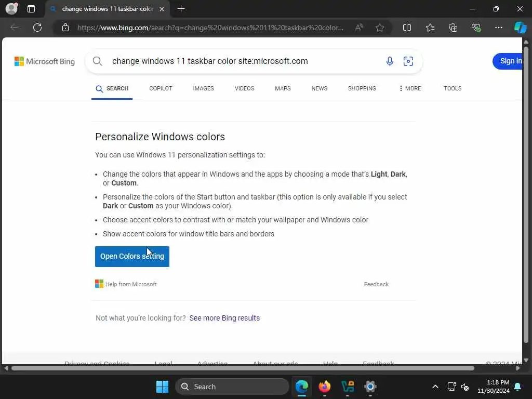532x399 pixels.
Task: Open network status tray icon
Action: tap(451, 387)
